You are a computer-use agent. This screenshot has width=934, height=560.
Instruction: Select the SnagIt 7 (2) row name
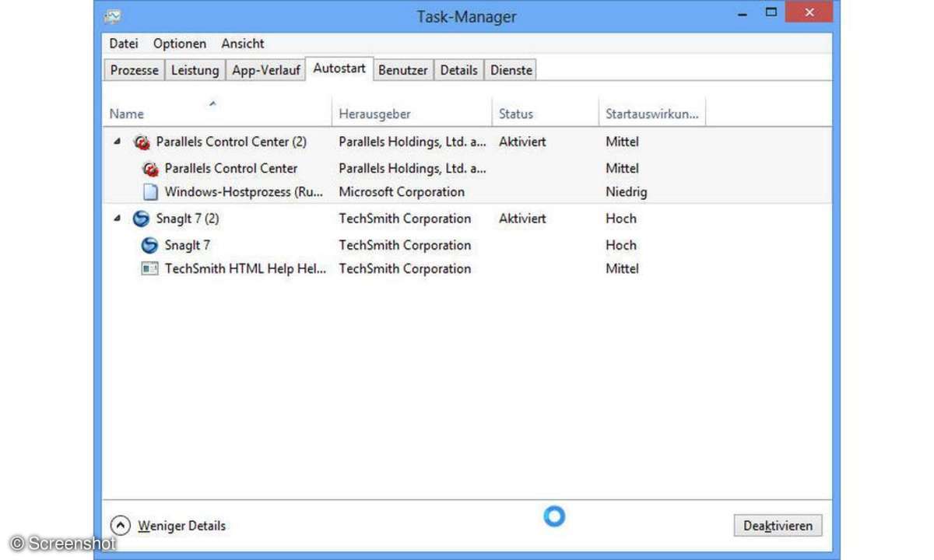click(188, 219)
